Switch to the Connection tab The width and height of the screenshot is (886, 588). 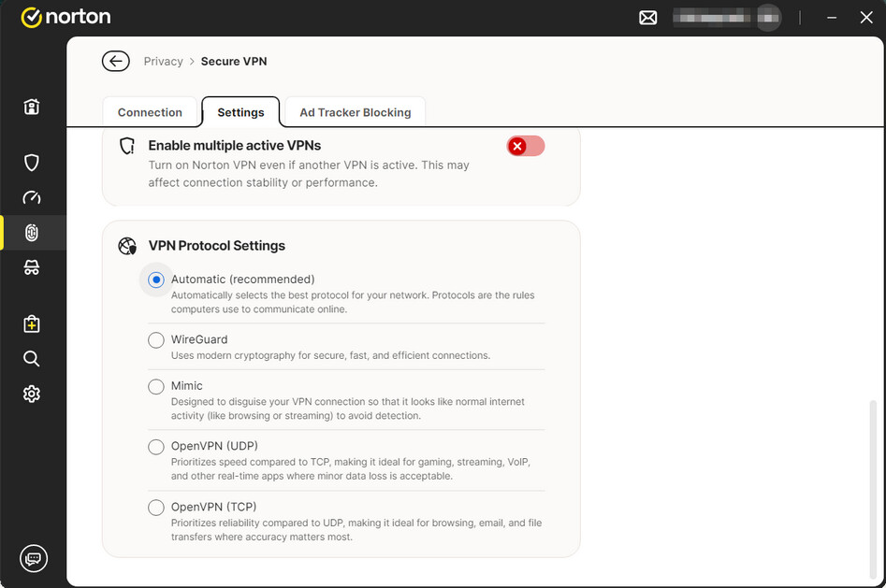(150, 112)
